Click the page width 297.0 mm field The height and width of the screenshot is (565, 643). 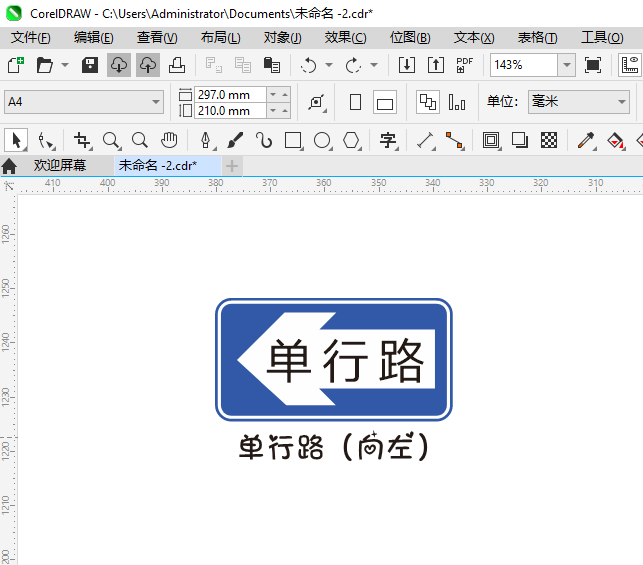(x=230, y=95)
